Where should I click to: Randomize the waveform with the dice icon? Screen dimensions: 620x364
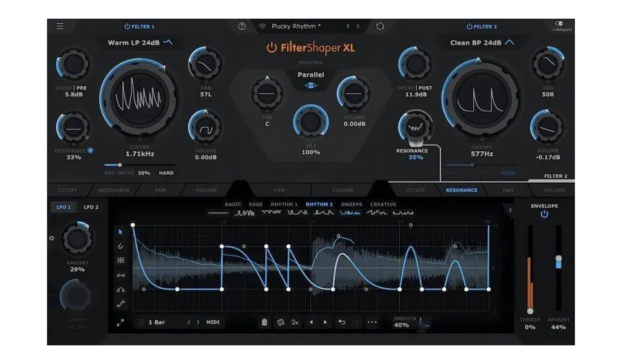pos(280,322)
